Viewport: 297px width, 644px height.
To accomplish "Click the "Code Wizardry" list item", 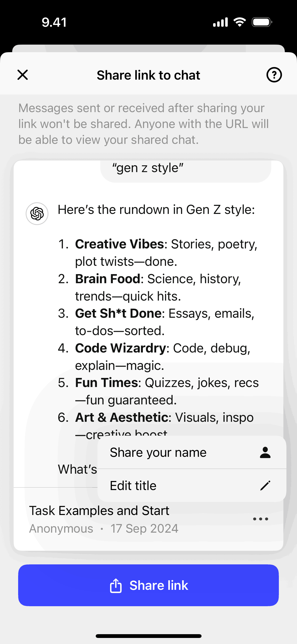I will point(163,357).
